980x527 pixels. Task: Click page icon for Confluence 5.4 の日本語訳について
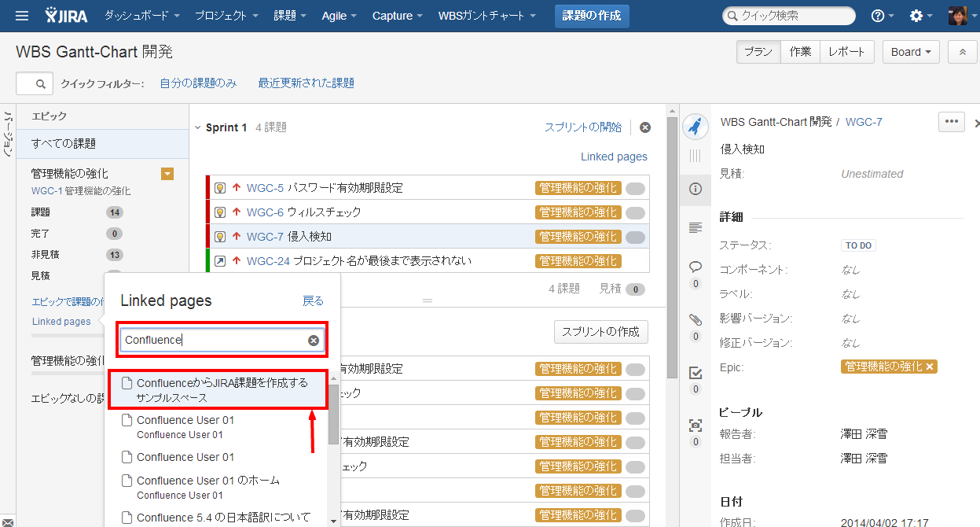tap(126, 518)
